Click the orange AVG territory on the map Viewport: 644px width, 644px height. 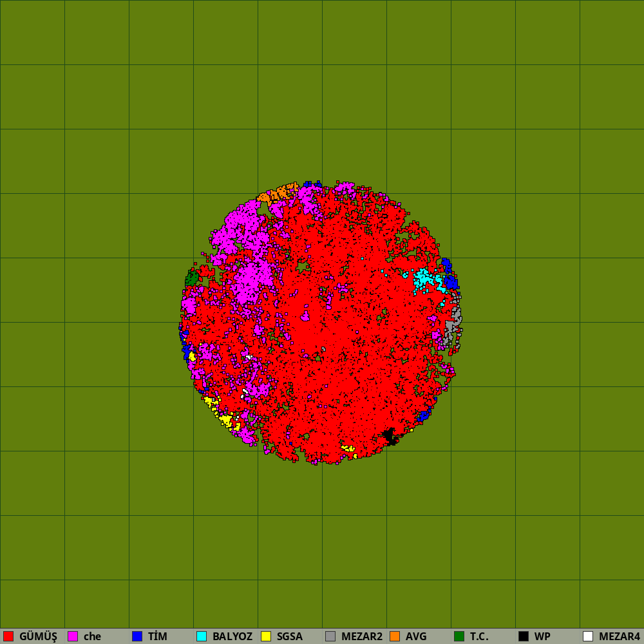coord(281,192)
